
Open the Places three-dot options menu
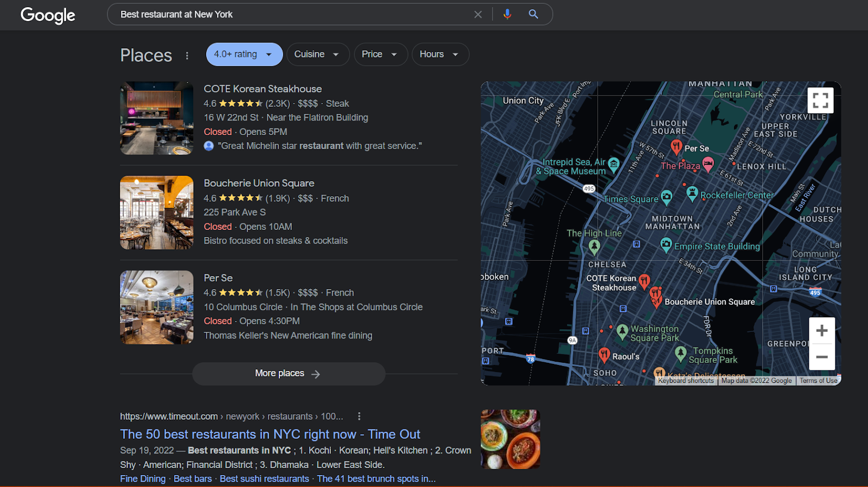pyautogui.click(x=187, y=55)
